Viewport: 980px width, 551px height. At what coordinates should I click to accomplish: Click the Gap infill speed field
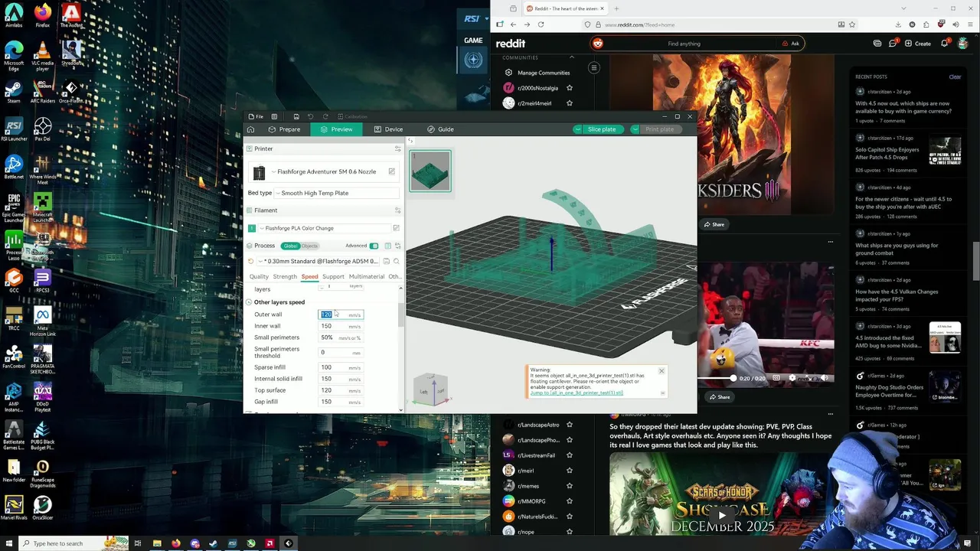coord(341,402)
